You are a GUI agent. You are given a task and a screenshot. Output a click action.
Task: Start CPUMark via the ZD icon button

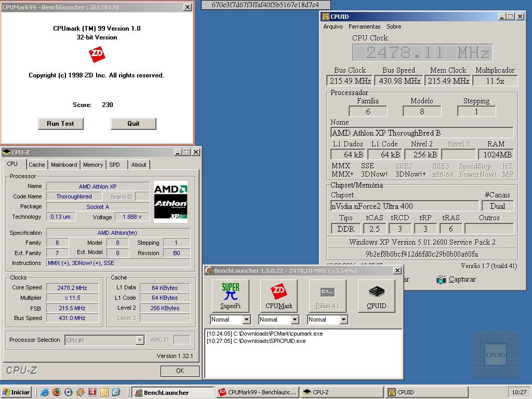click(x=279, y=296)
